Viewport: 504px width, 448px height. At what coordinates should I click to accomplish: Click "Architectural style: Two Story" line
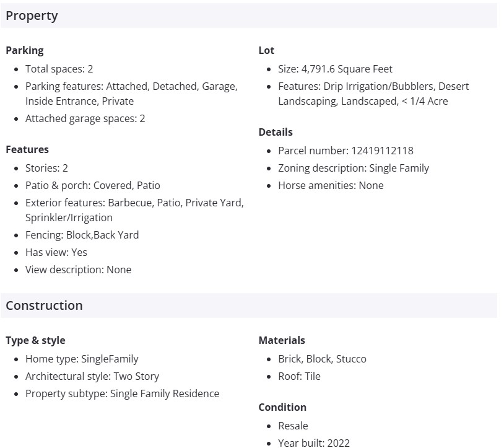pyautogui.click(x=92, y=376)
